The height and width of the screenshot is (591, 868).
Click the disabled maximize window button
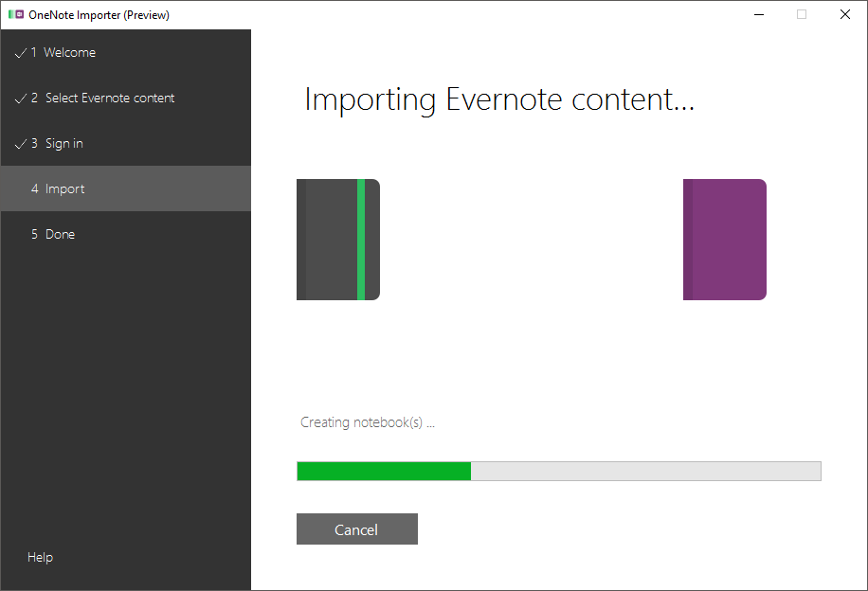(802, 14)
